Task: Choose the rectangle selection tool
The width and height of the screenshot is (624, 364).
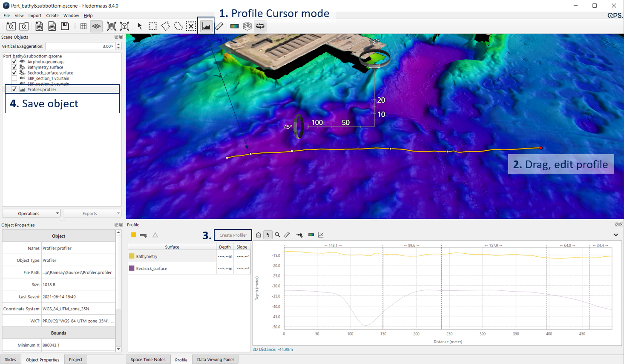Action: click(x=152, y=26)
